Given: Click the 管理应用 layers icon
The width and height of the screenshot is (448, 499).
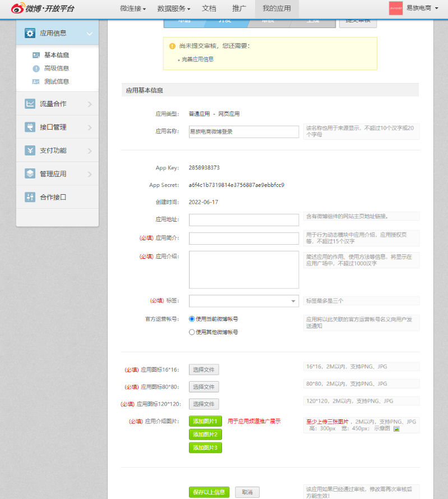Looking at the screenshot, I should [30, 174].
